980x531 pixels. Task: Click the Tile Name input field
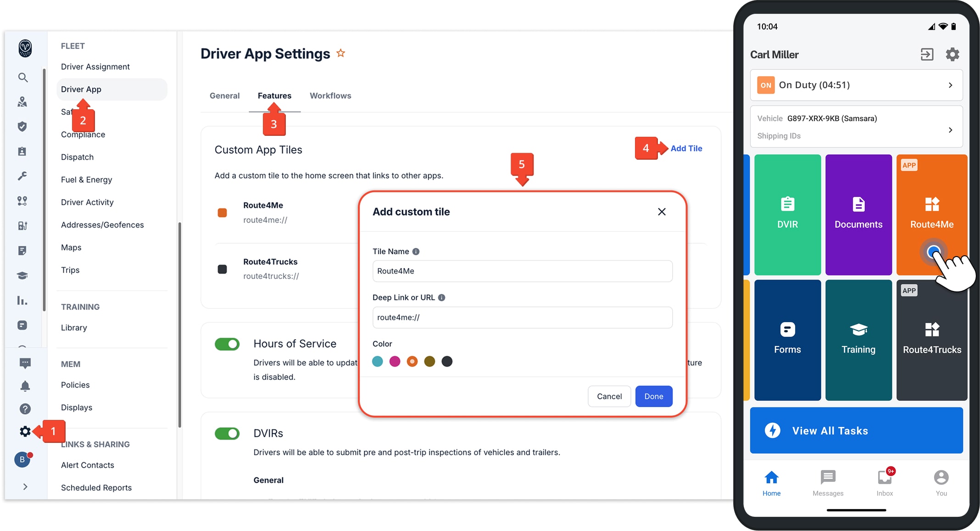pyautogui.click(x=523, y=271)
